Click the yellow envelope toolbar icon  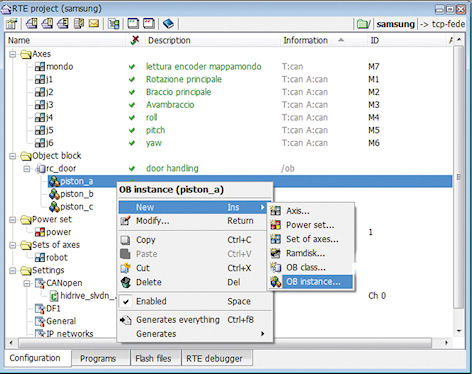94,24
